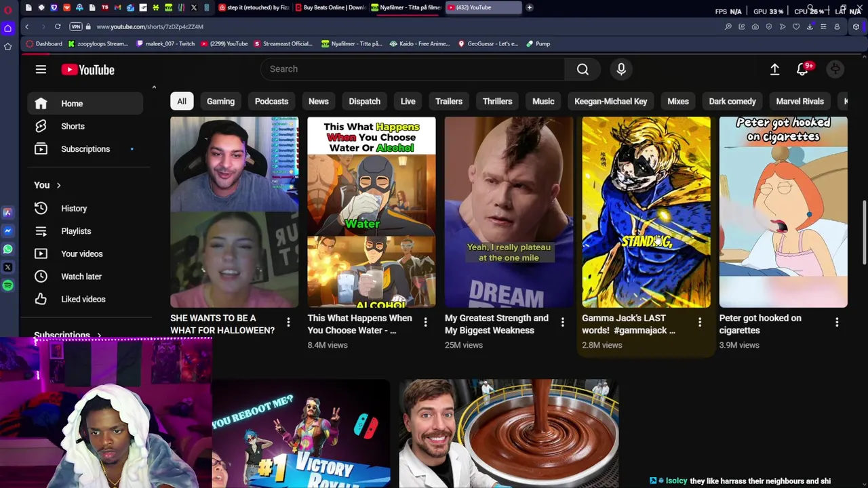Open new browser tab with plus button
Viewport: 868px width, 488px height.
pyautogui.click(x=529, y=7)
